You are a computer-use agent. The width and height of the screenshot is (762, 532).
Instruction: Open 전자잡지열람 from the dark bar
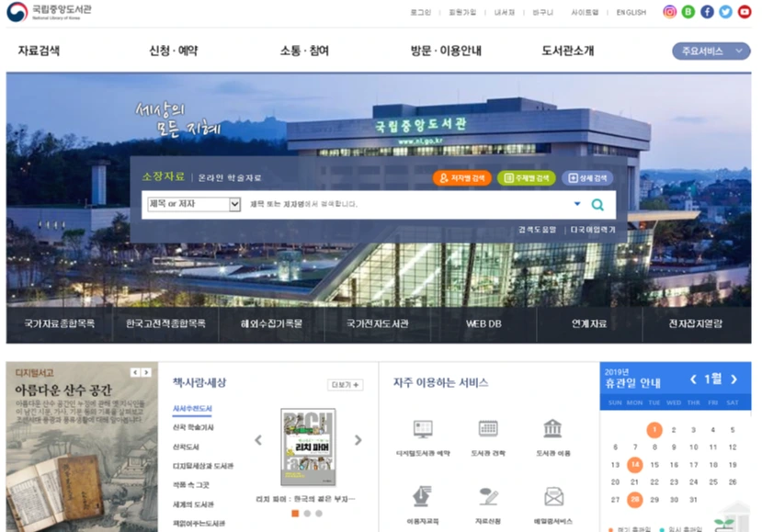(x=696, y=323)
